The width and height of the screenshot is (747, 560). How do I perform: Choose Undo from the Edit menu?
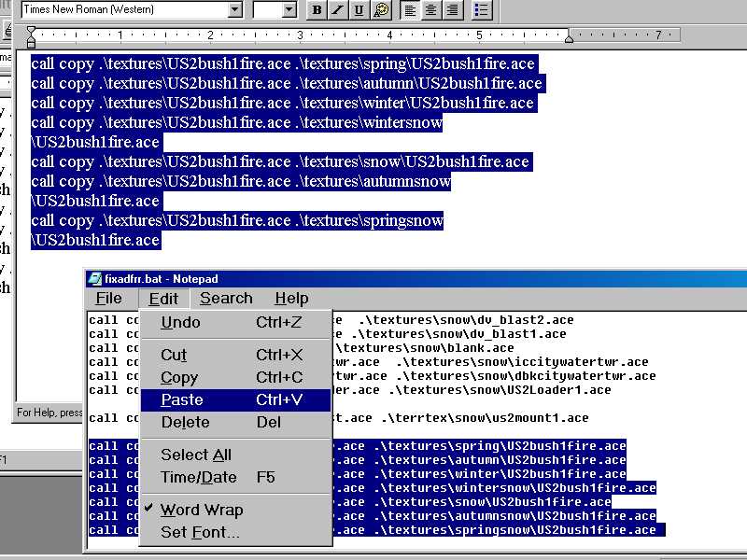pyautogui.click(x=236, y=322)
